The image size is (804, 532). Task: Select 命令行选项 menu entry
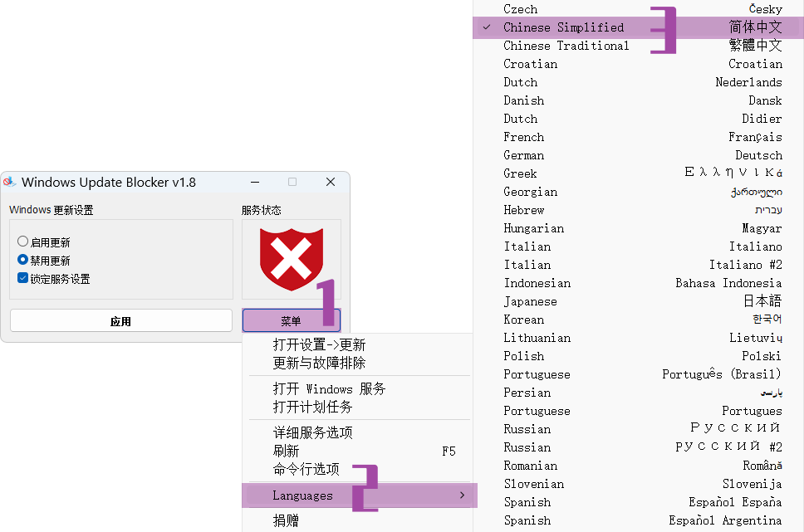tap(357, 469)
